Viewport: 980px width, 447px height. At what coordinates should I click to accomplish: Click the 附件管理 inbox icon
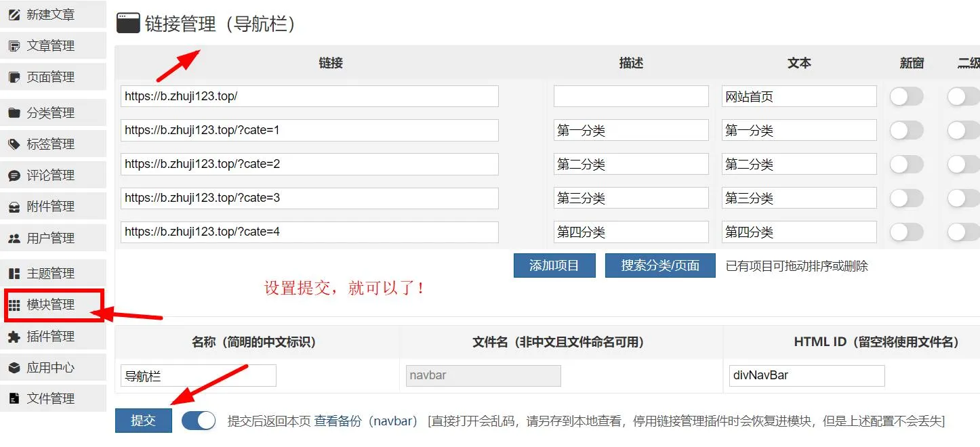point(14,207)
